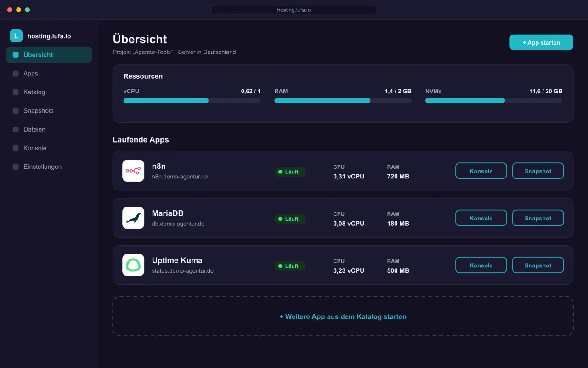Click the Einstellungen sidebar icon
The width and height of the screenshot is (588, 368).
tap(16, 167)
